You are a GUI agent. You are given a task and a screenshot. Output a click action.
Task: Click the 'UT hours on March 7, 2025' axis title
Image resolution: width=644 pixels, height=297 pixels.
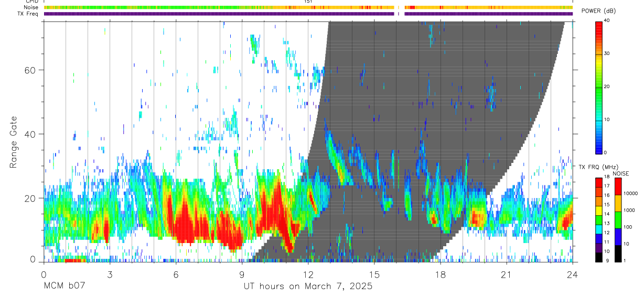tap(308, 287)
